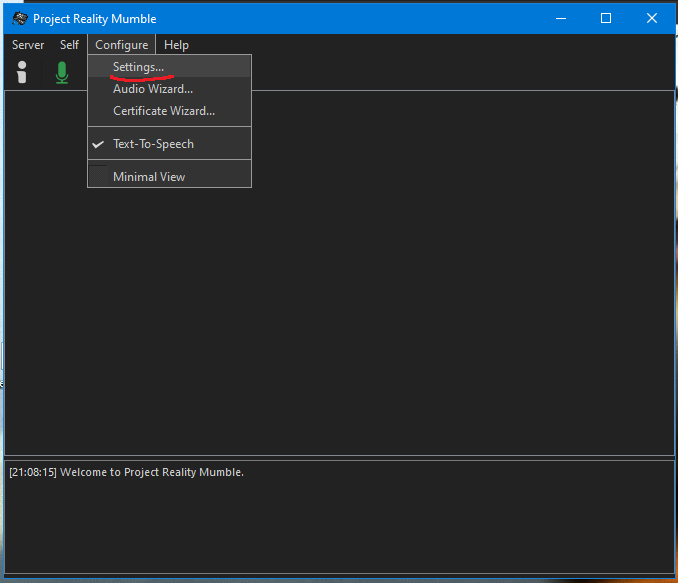Open Certificate Wizard... from the menu
The image size is (678, 583).
tap(169, 111)
